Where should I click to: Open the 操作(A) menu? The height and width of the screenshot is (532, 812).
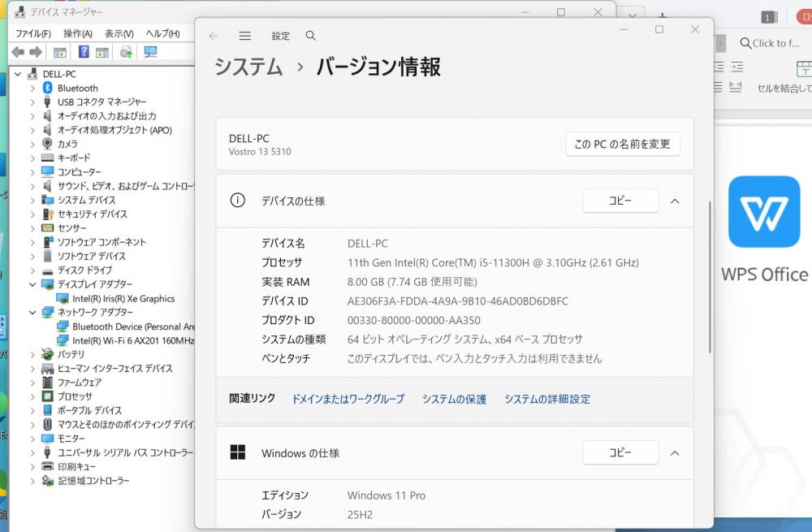pyautogui.click(x=77, y=33)
